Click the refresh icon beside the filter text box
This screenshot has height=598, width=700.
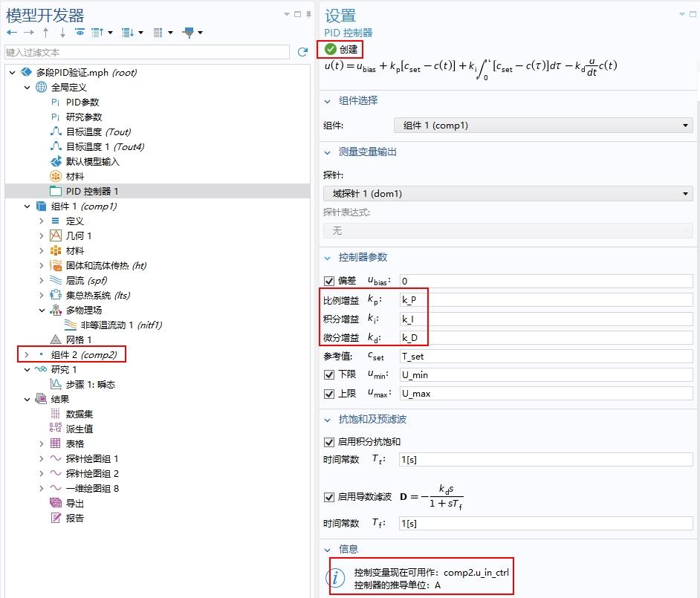302,52
